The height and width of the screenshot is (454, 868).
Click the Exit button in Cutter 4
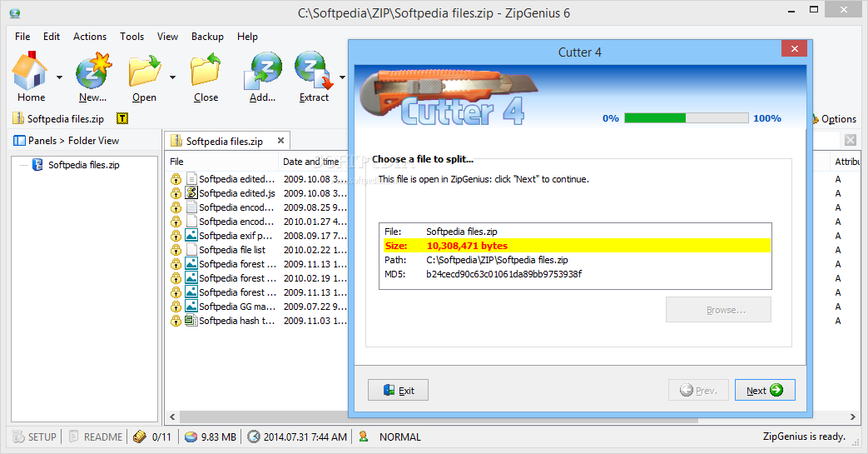coord(398,390)
